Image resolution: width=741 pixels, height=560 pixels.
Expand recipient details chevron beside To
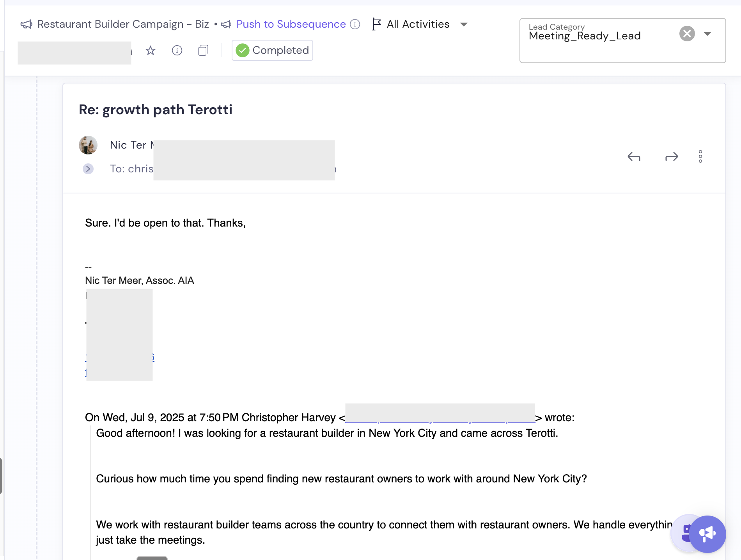coord(88,169)
